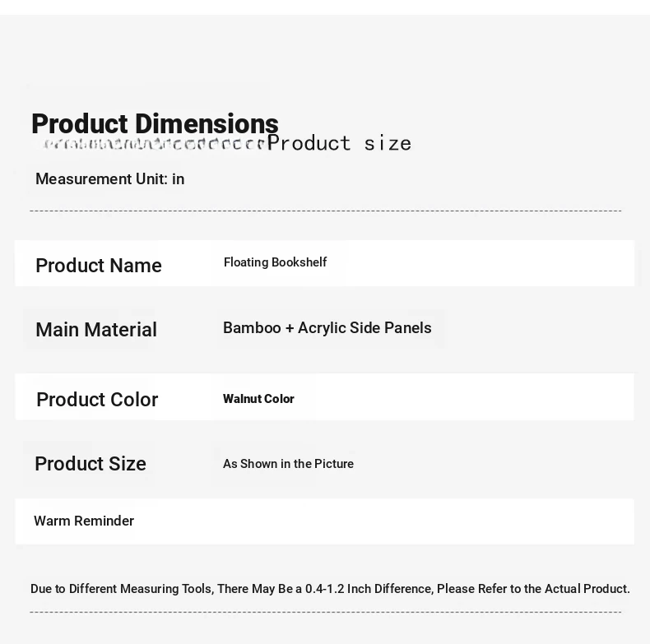Click the Product Size label
The width and height of the screenshot is (650, 644).
[91, 463]
